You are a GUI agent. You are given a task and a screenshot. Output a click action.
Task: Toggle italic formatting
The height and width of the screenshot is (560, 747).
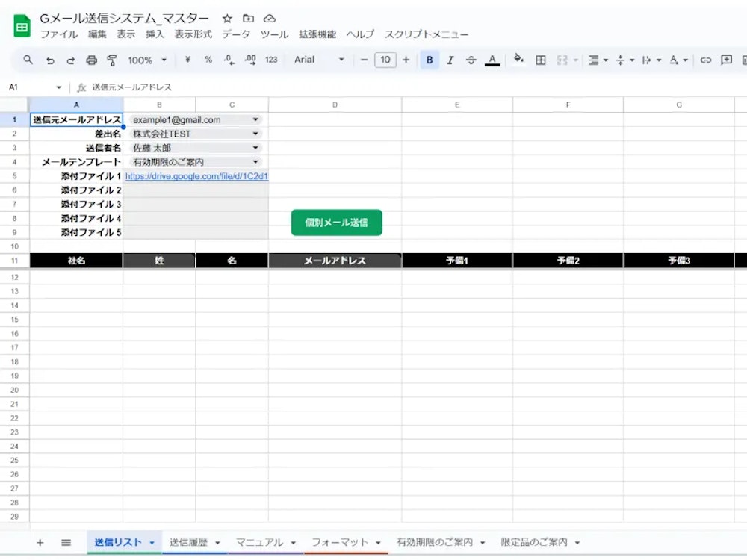[x=450, y=60]
